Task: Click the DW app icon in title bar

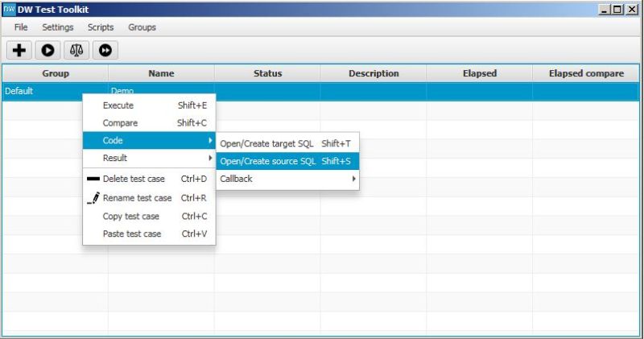Action: click(x=9, y=9)
